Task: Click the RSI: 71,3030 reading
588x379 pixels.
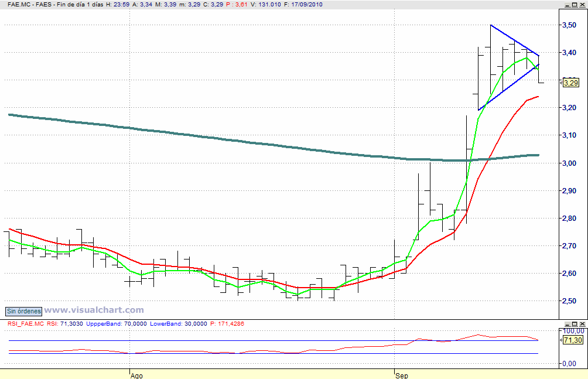Action: [65, 323]
